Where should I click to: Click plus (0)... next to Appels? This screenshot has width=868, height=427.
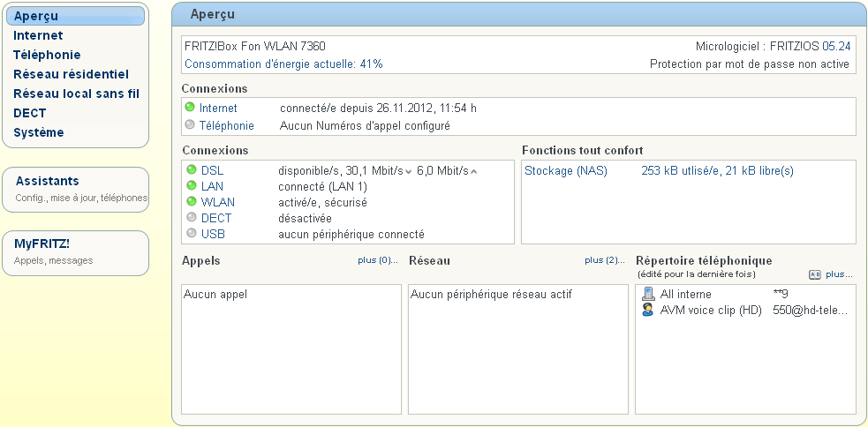coord(378,260)
